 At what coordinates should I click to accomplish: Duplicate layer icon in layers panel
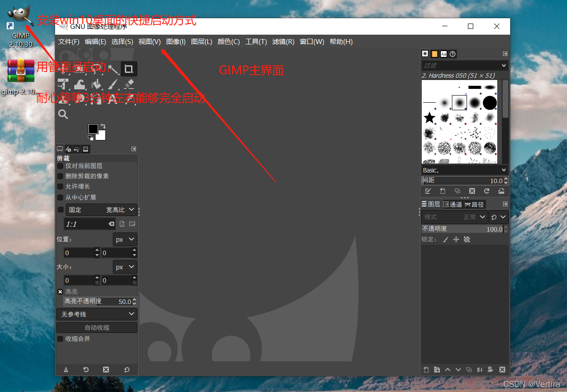pos(469,369)
